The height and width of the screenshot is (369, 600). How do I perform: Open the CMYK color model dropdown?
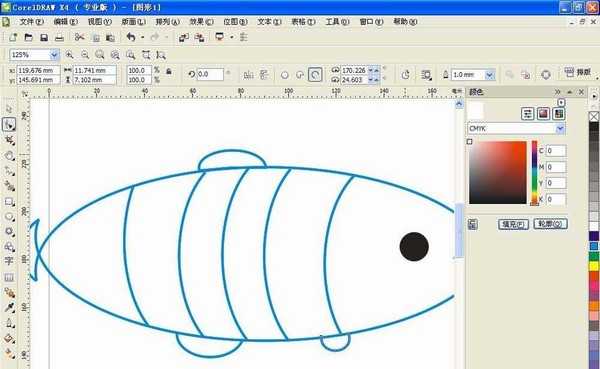pyautogui.click(x=560, y=129)
